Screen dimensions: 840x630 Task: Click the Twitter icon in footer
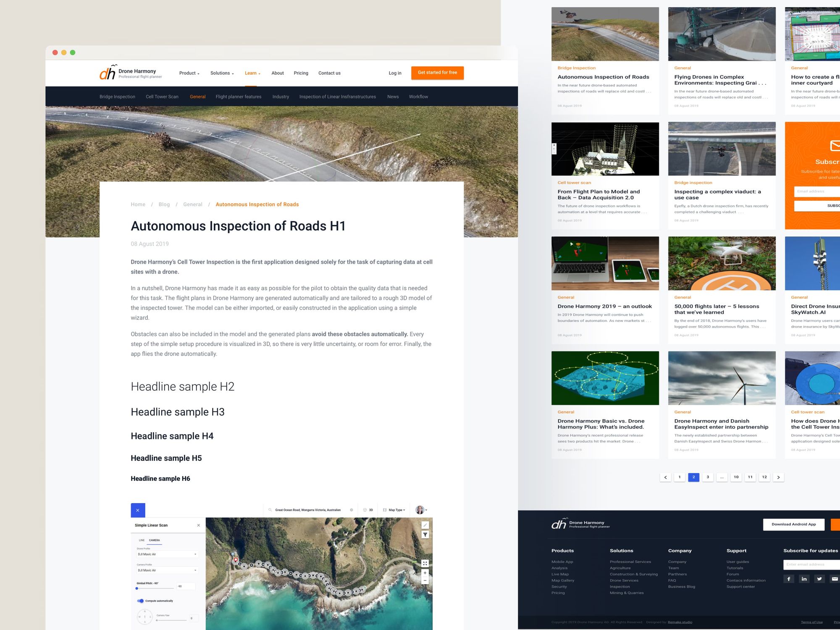point(819,579)
